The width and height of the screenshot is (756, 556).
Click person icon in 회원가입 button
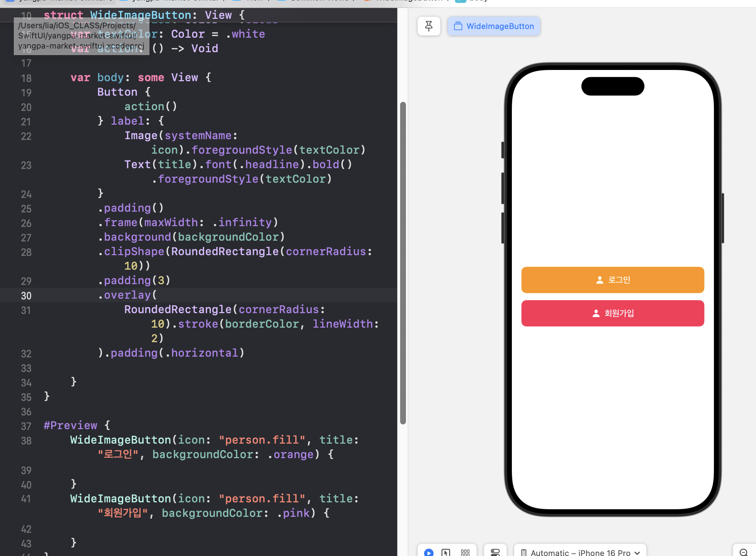[x=596, y=313]
